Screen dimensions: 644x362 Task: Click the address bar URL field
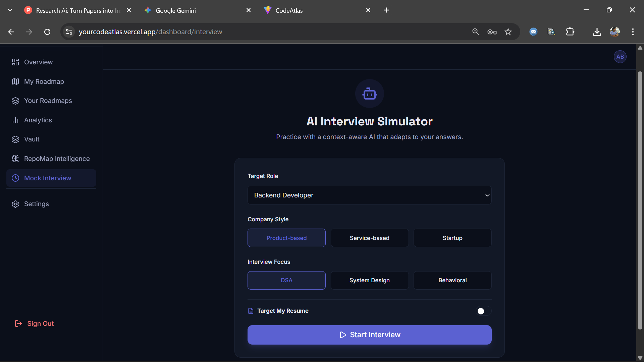[x=235, y=32]
